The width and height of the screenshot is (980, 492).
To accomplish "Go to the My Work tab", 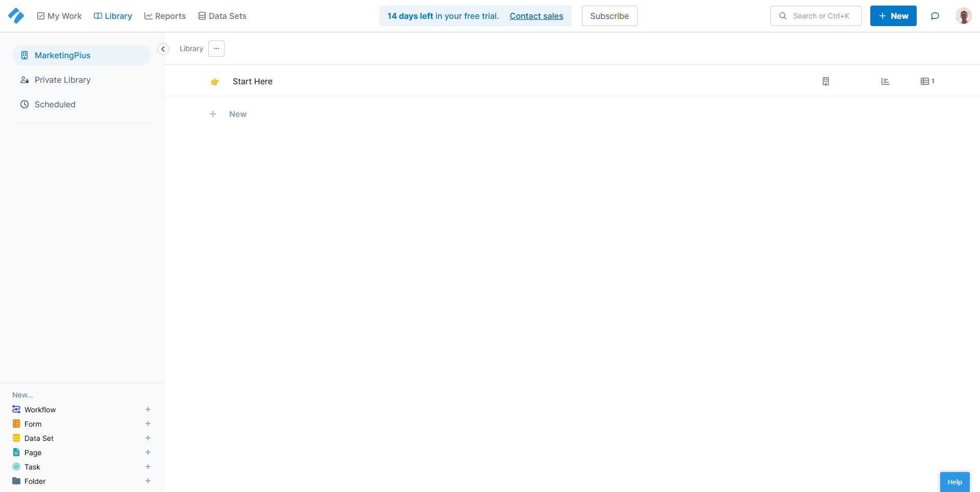I will [x=59, y=16].
